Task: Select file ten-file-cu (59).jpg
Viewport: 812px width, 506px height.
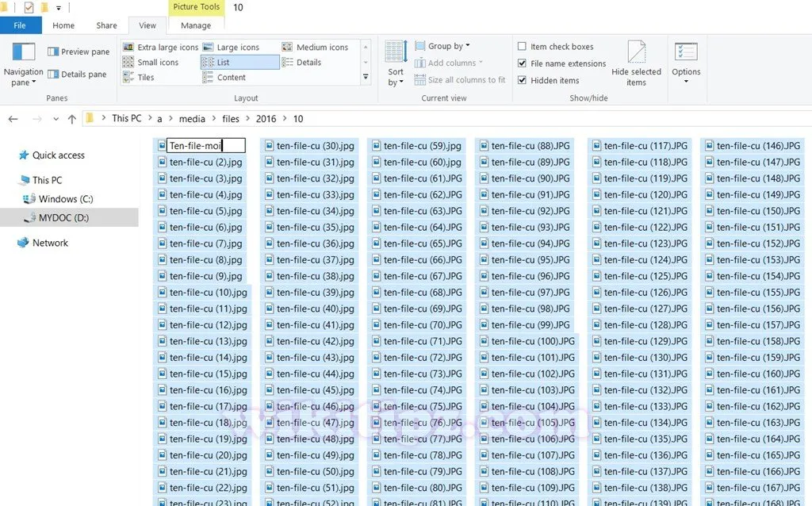Action: click(x=416, y=146)
